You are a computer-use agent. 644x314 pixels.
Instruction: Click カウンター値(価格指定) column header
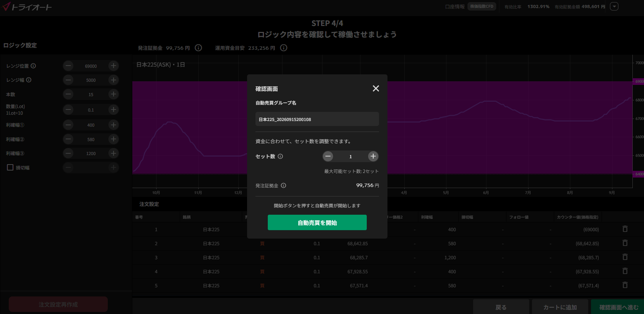pyautogui.click(x=577, y=217)
